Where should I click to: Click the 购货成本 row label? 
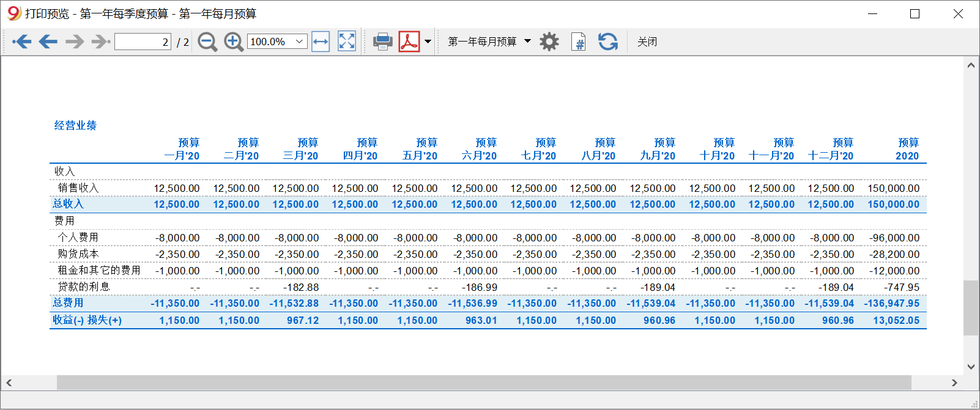(78, 254)
